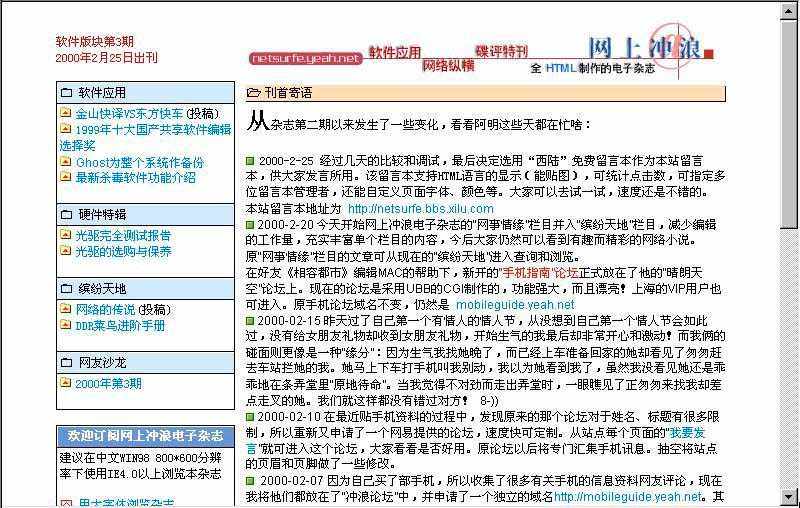Image resolution: width=800 pixels, height=508 pixels.
Task: Open the 2000年第3期 link
Action: (x=108, y=384)
